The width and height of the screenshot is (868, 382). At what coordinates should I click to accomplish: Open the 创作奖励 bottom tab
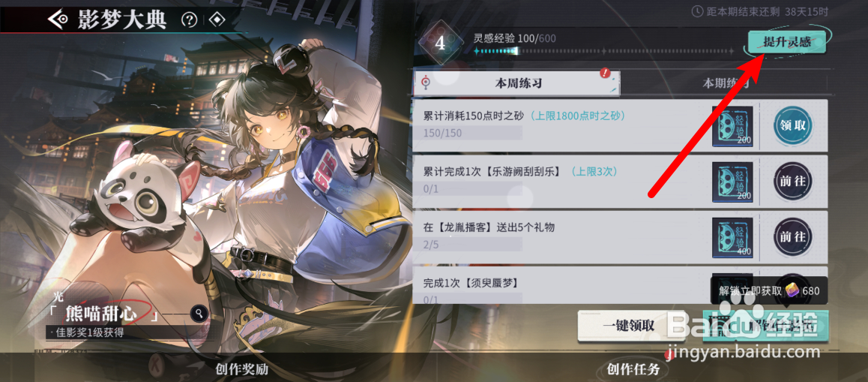[241, 368]
